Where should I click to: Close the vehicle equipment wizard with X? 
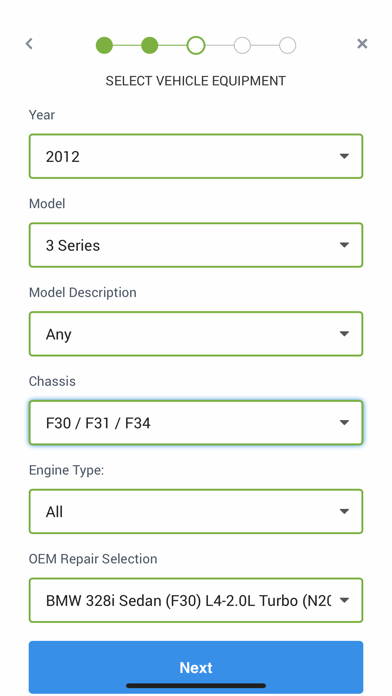(362, 44)
